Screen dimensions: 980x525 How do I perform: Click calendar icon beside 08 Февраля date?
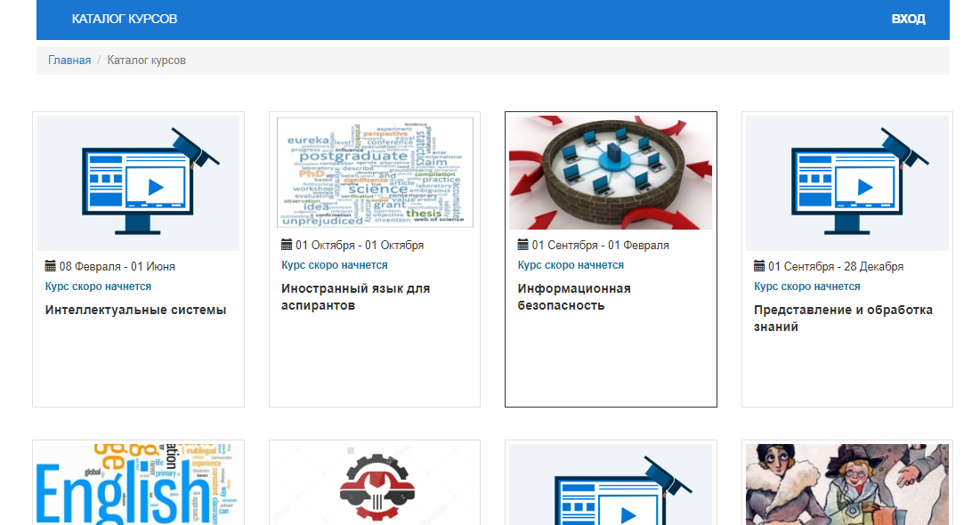[x=51, y=266]
